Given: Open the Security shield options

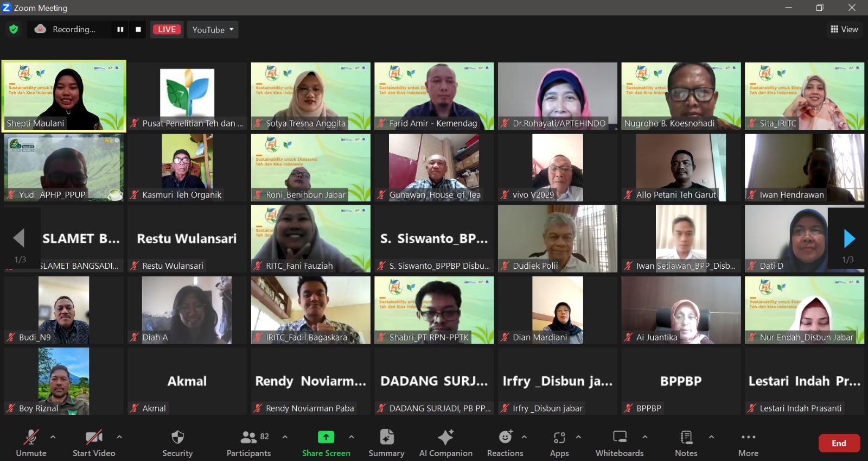Looking at the screenshot, I should coord(177,443).
